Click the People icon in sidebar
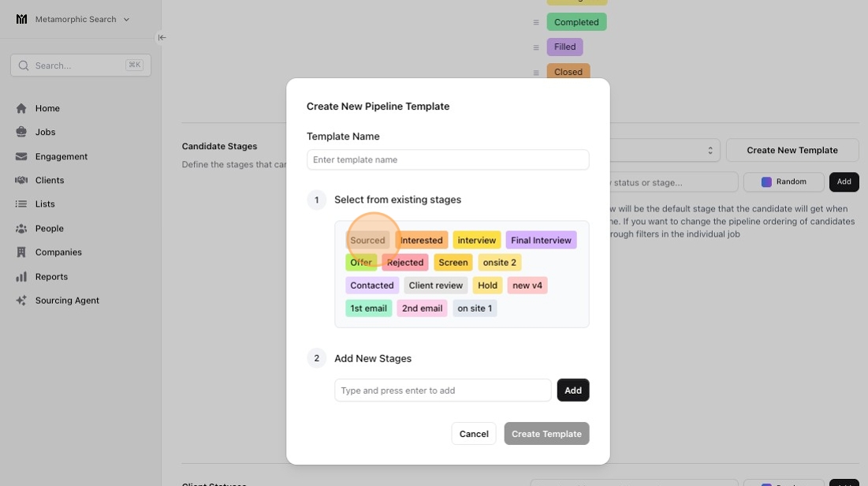Image resolution: width=868 pixels, height=486 pixels. coord(21,229)
